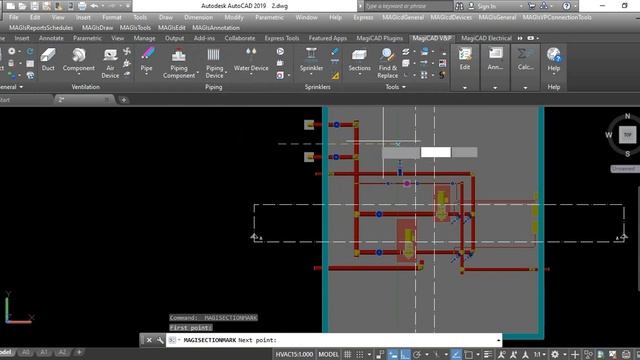The image size is (640, 360).
Task: Select the Pipe drawing tool
Action: point(147,60)
